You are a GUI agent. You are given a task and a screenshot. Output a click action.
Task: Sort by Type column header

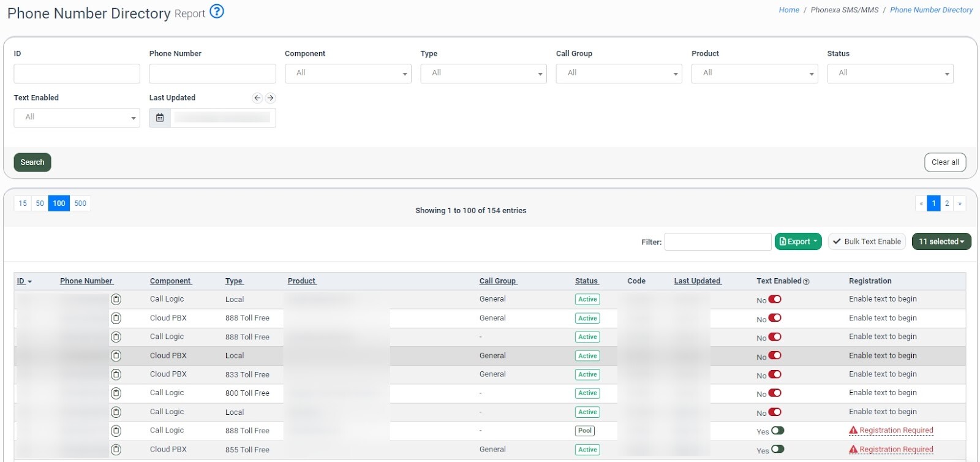click(234, 281)
